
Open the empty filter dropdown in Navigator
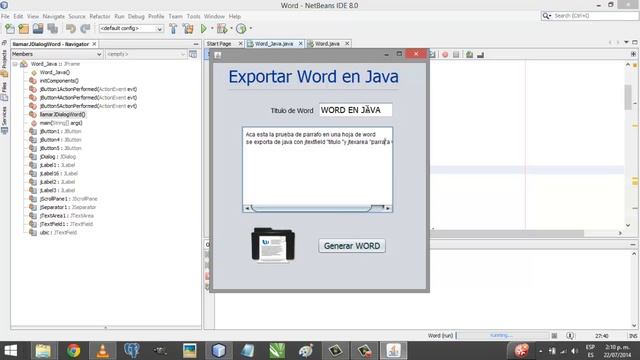(x=146, y=54)
